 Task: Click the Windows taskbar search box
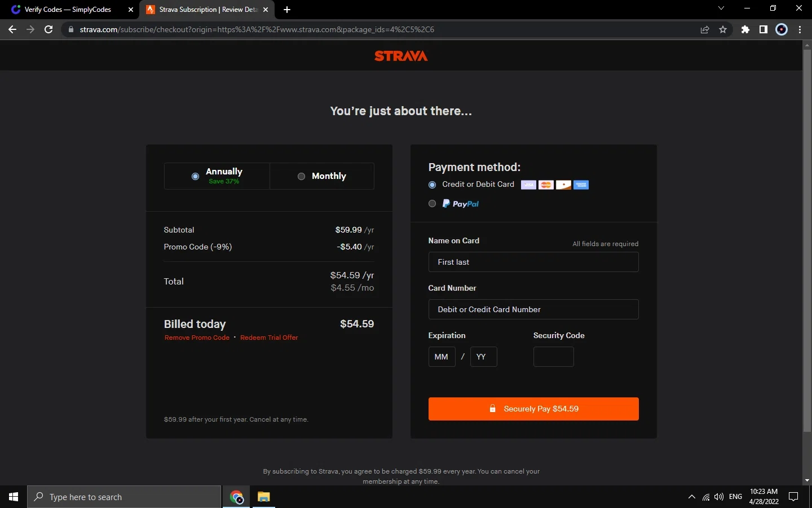click(124, 497)
